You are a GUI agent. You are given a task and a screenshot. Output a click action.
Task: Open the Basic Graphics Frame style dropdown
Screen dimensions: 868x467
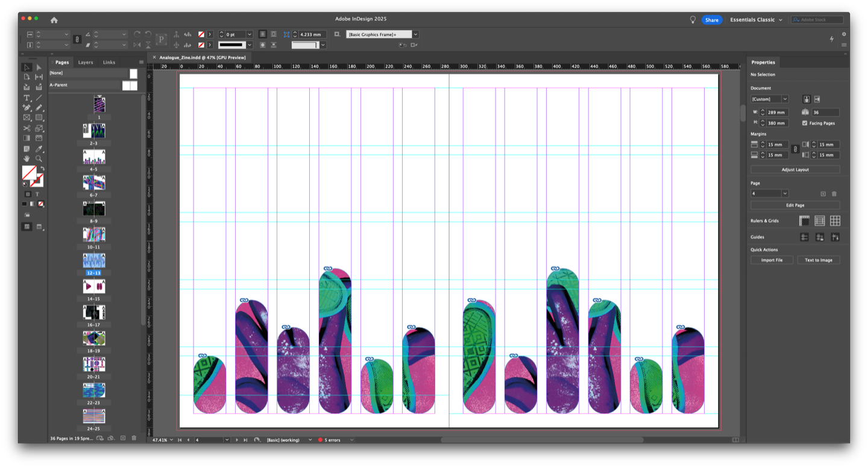(415, 34)
